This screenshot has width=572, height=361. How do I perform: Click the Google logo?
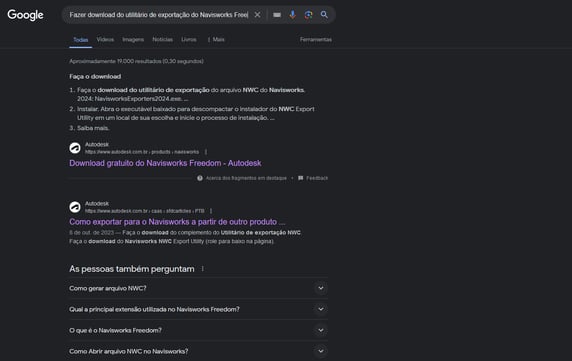click(25, 15)
